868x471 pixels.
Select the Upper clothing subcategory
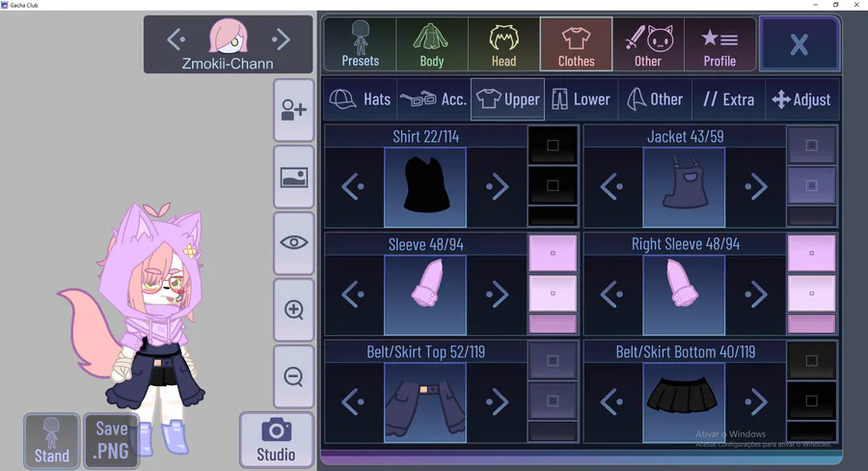(507, 99)
